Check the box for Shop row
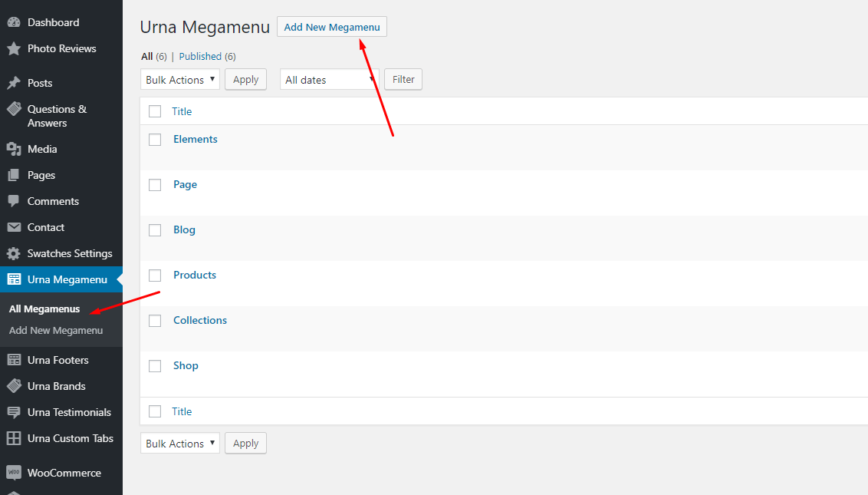Screen dimensions: 868x495 tap(155, 366)
